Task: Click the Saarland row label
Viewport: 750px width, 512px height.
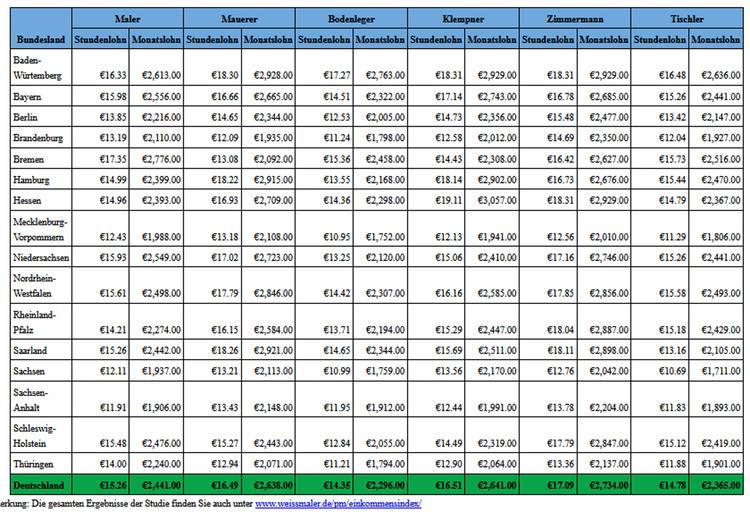Action: [30, 351]
